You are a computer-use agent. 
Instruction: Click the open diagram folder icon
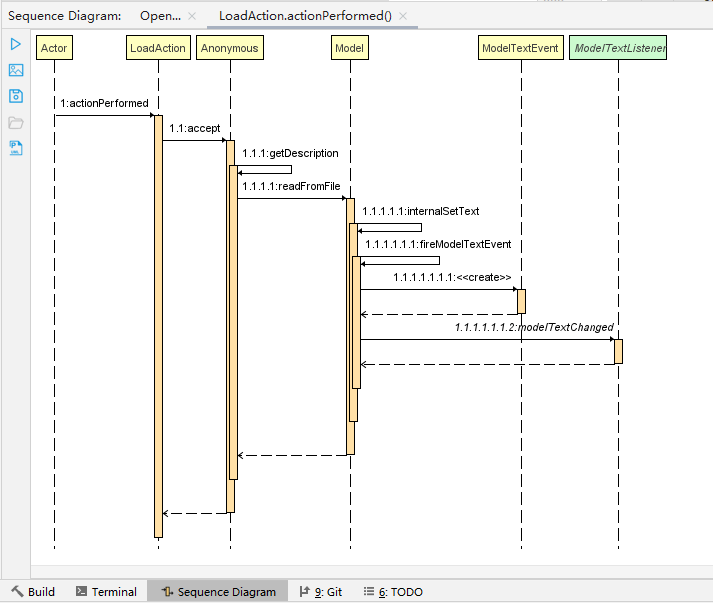16,122
